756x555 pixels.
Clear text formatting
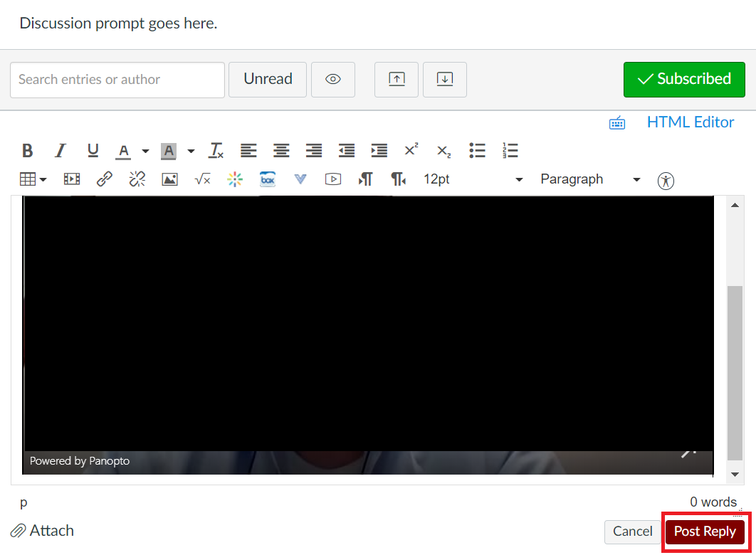click(x=216, y=150)
